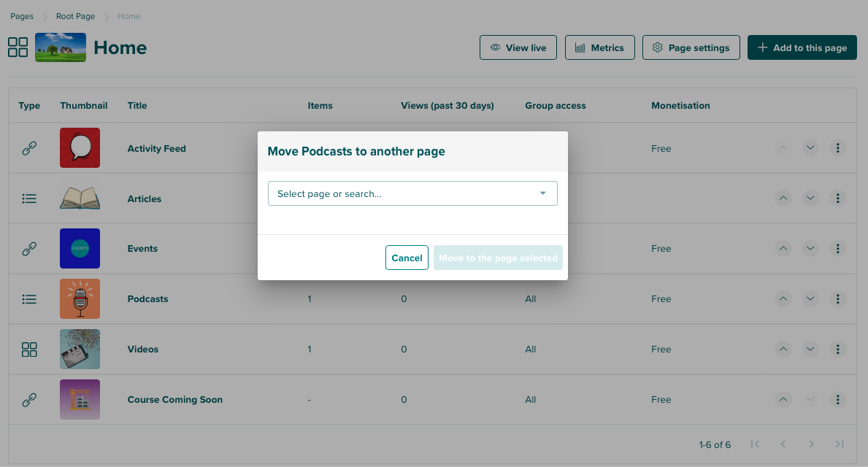The width and height of the screenshot is (868, 467).
Task: Click the last page pagination arrow
Action: (840, 444)
